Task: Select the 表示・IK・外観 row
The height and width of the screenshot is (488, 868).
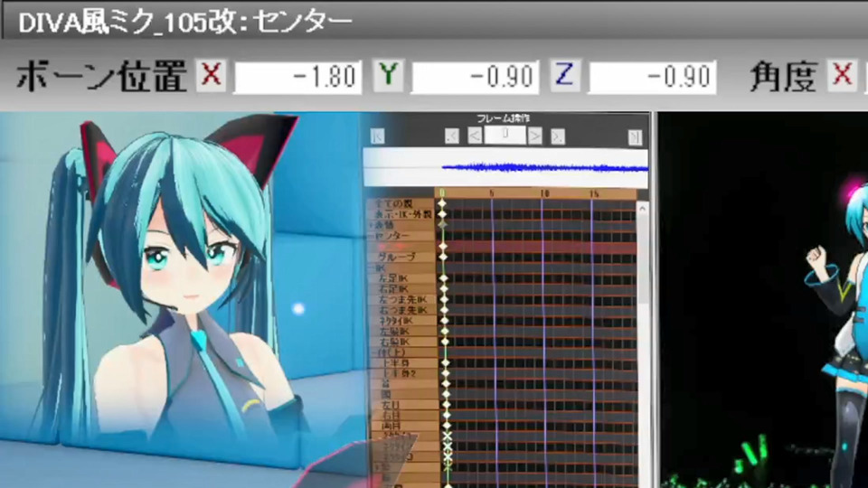Action: click(x=401, y=214)
